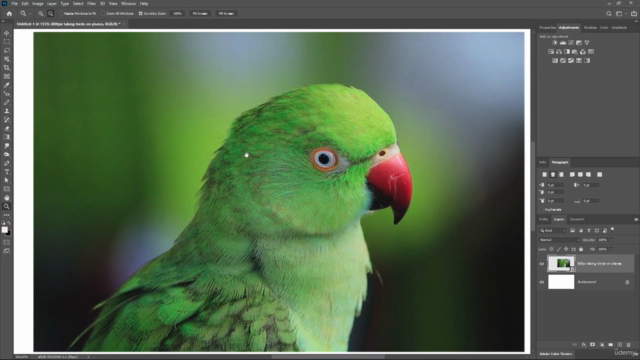This screenshot has height=360, width=640.
Task: Select the Move tool
Action: [7, 33]
